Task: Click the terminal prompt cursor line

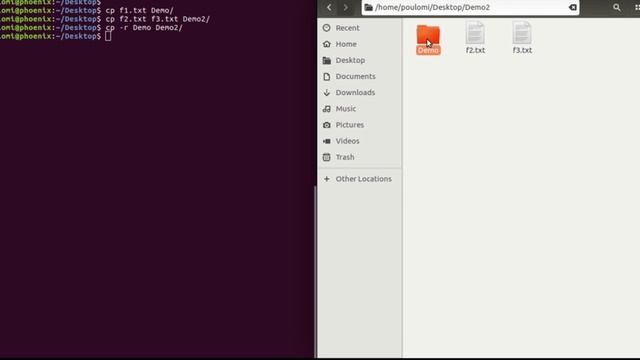Action: (x=56, y=36)
